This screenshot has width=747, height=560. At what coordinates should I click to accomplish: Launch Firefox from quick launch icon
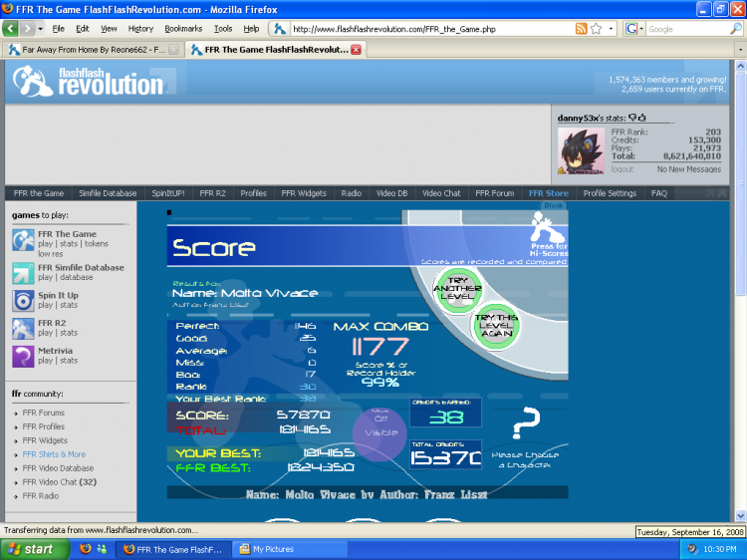pyautogui.click(x=86, y=549)
